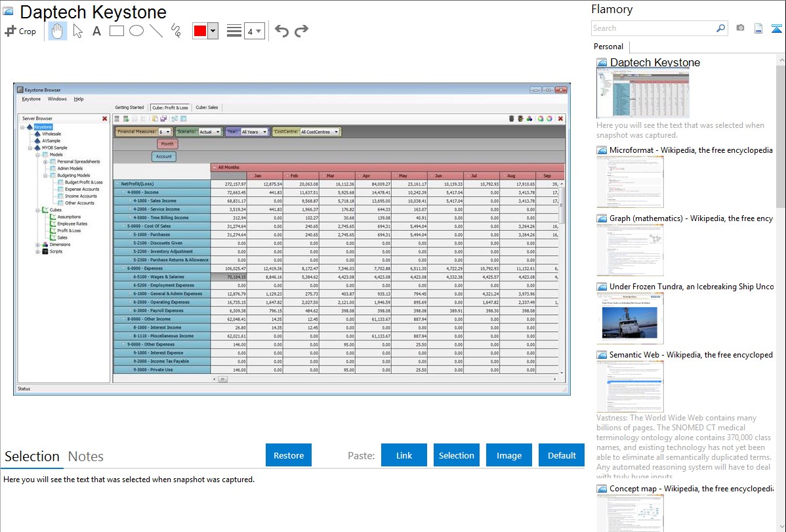Click the Month dimension button
Viewport: 786px width, 532px height.
tap(167, 144)
